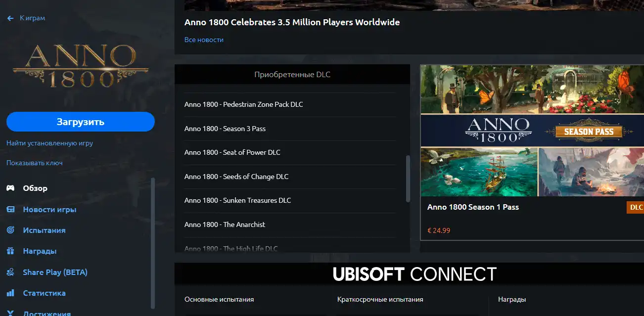Image resolution: width=644 pixels, height=316 pixels.
Task: Click the Награды heading under Ubisoft Connect
Action: click(512, 300)
